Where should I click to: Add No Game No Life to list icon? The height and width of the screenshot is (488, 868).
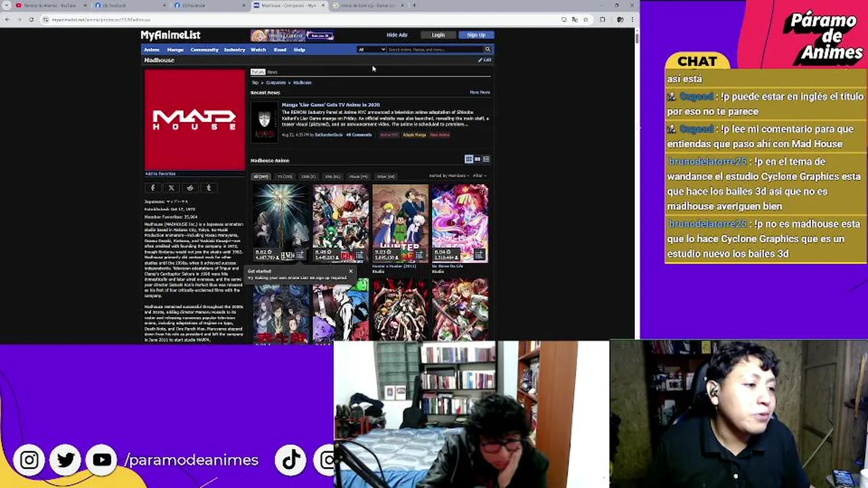coord(479,256)
